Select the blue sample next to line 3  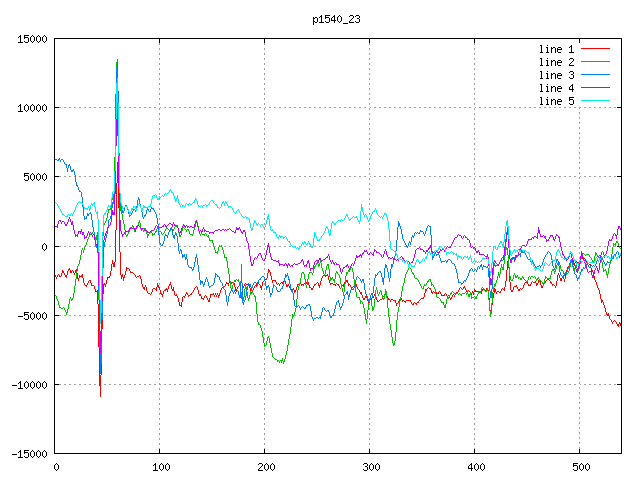pyautogui.click(x=596, y=75)
